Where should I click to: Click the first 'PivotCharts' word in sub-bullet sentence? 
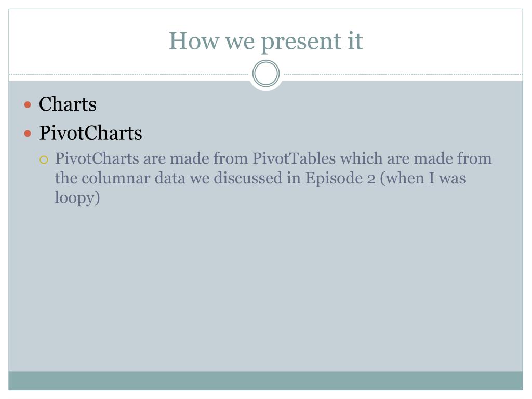[x=97, y=158]
